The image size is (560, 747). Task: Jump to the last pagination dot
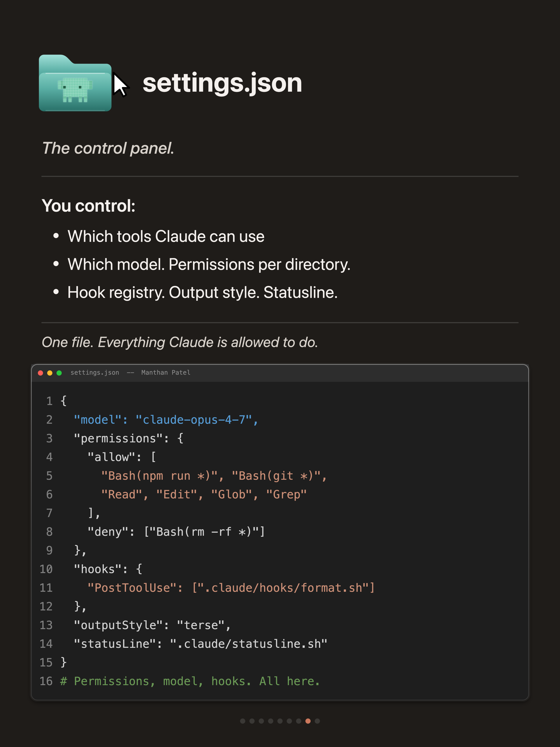[x=317, y=721]
